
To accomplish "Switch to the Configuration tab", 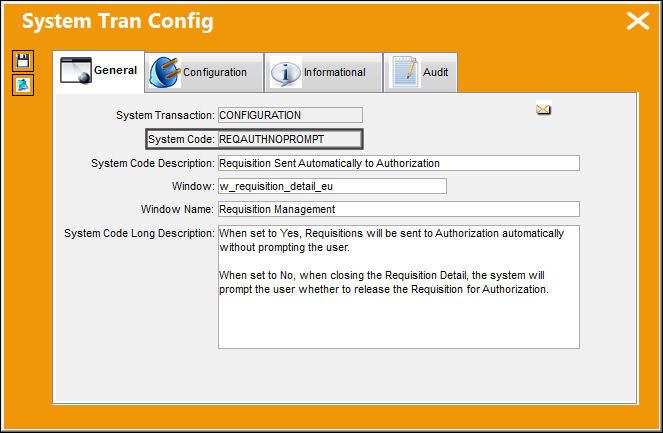I will (204, 72).
